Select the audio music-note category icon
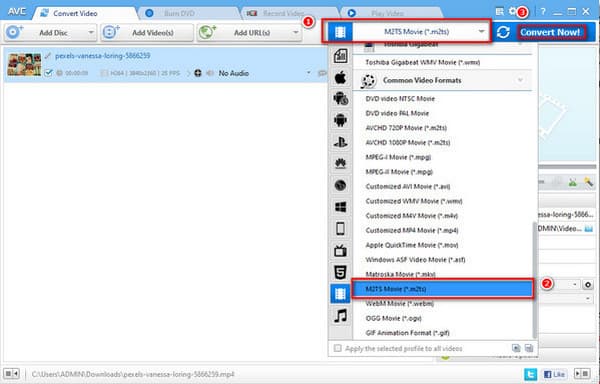 340,316
